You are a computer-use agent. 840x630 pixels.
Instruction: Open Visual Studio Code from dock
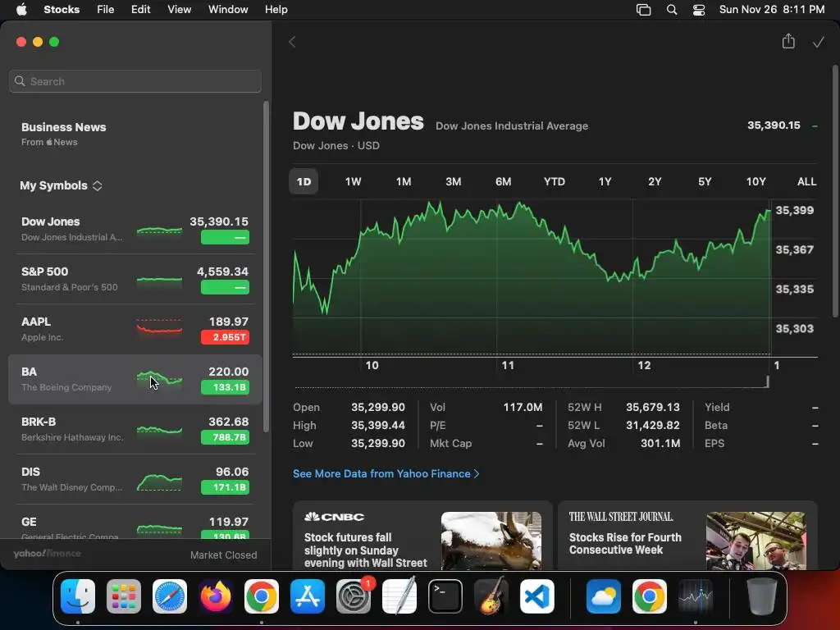coord(537,596)
